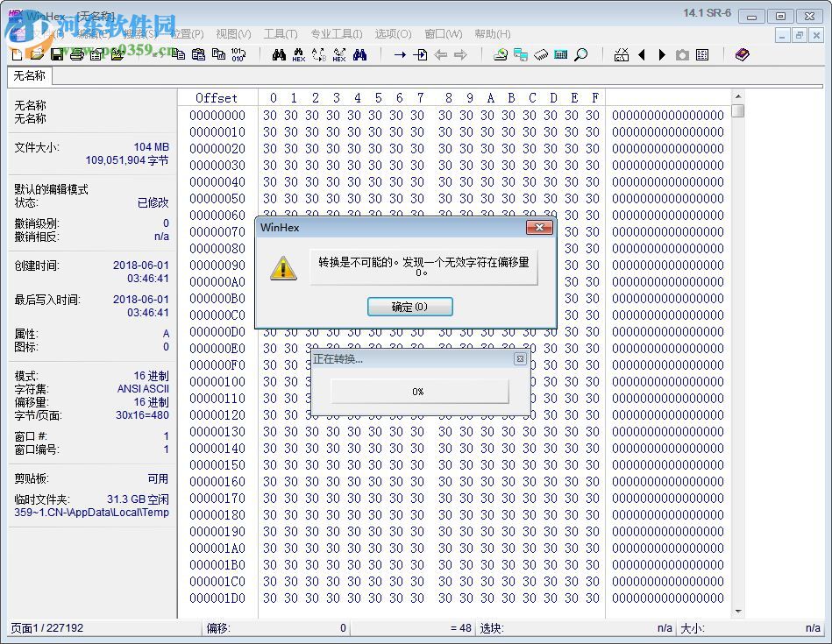Click the Go to sector icon
The height and width of the screenshot is (644, 832).
click(x=420, y=54)
